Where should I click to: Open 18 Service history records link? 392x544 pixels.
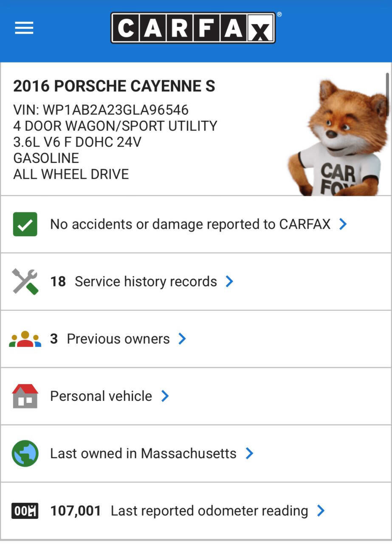tap(134, 281)
